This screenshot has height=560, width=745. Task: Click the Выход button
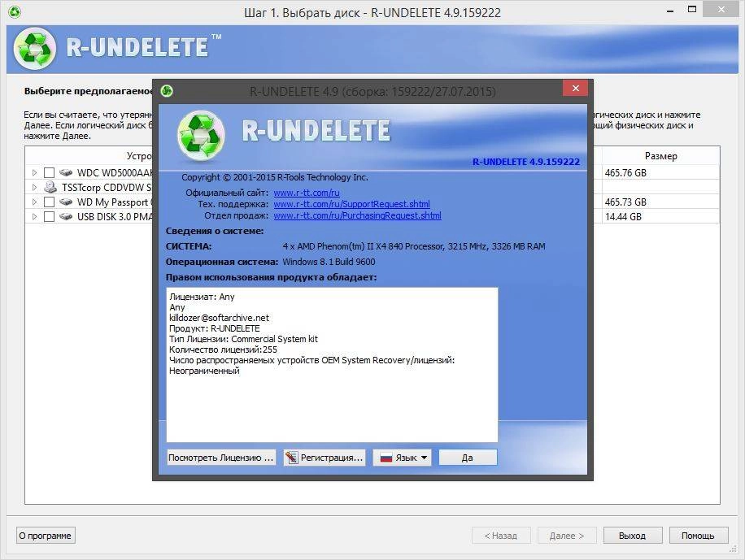(633, 536)
